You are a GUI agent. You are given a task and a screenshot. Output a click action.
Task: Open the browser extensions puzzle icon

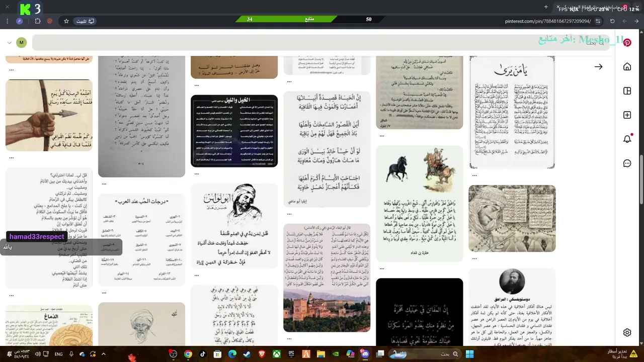click(38, 21)
